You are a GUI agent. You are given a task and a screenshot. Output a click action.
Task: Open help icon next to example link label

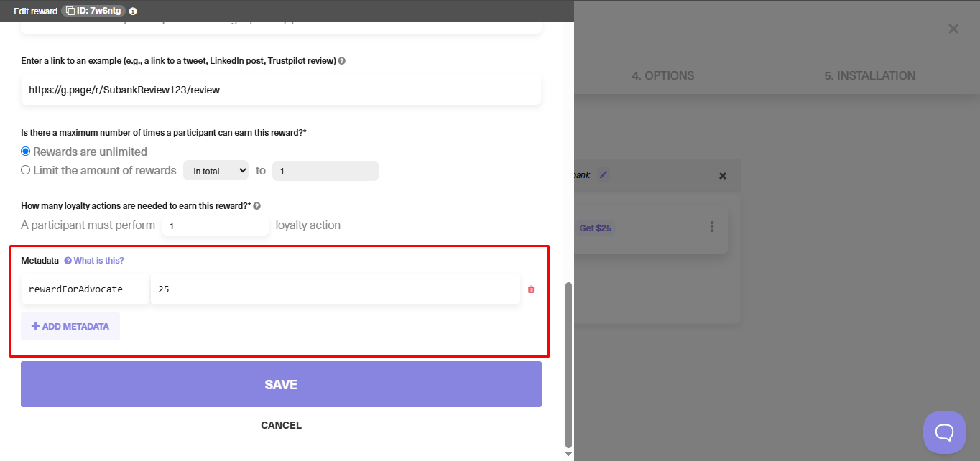click(x=342, y=61)
